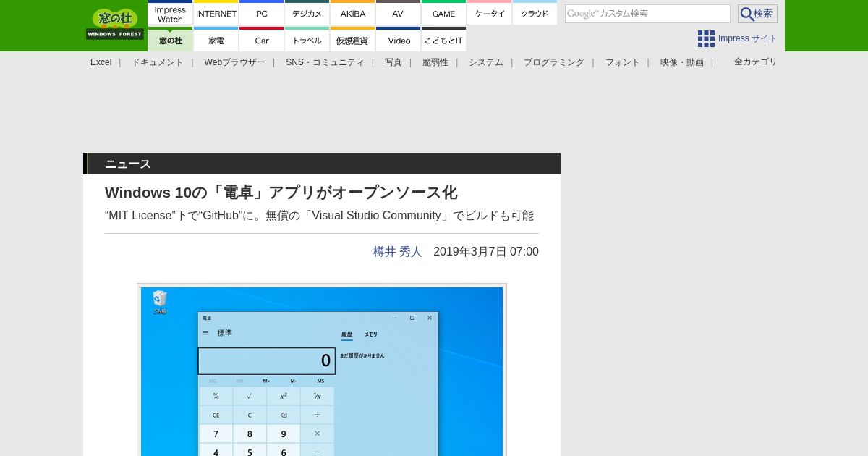Open the AKIBA tab
Image resolution: width=868 pixels, height=456 pixels.
(353, 13)
